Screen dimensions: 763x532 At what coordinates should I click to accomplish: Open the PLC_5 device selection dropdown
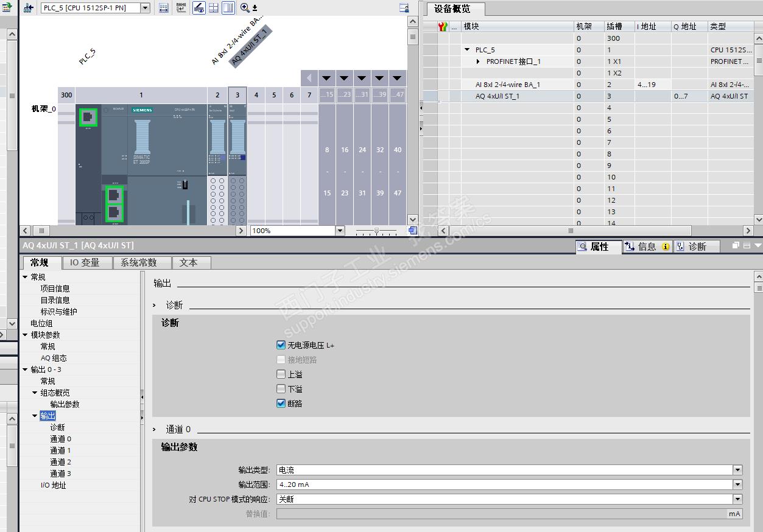pyautogui.click(x=145, y=8)
